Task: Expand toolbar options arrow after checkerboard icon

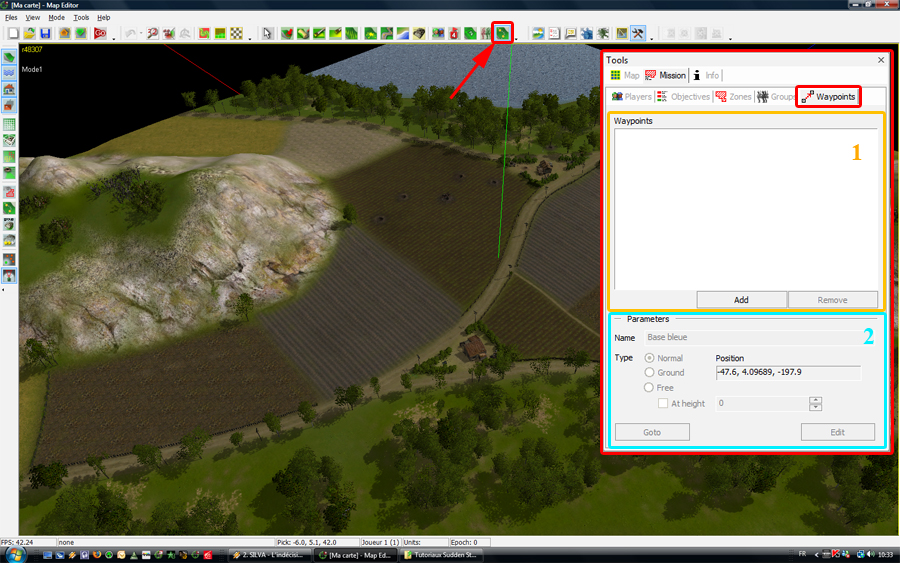Action: pos(250,38)
